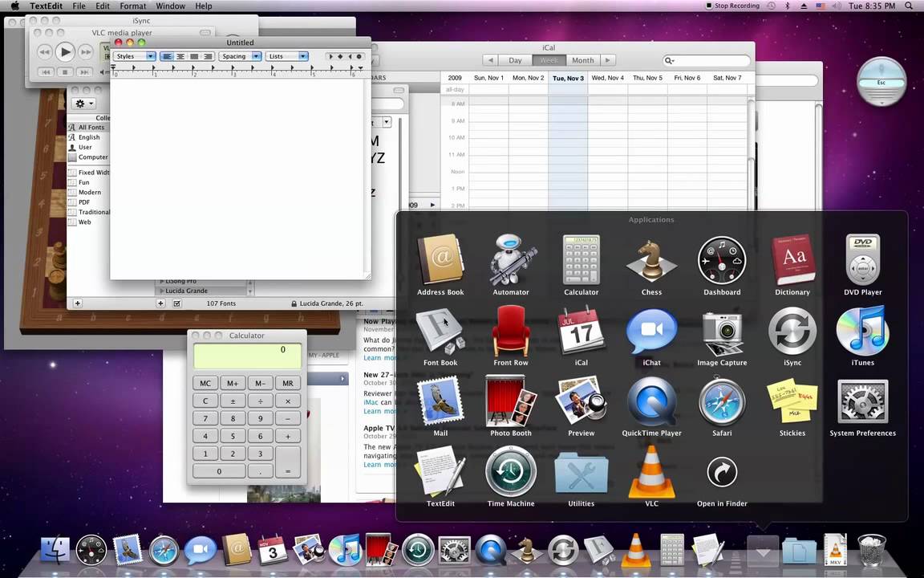
Task: Open DVD Player in the Applications stack
Action: pyautogui.click(x=863, y=264)
